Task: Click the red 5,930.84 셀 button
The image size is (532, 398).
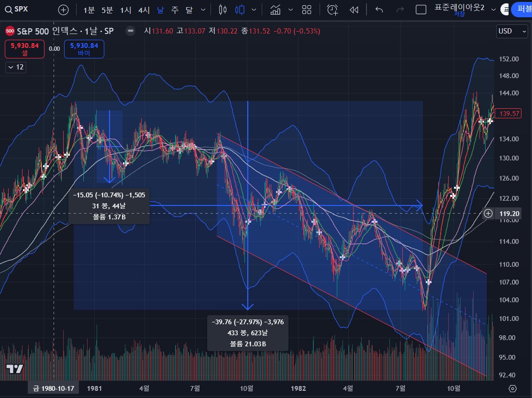Action: pyautogui.click(x=24, y=49)
